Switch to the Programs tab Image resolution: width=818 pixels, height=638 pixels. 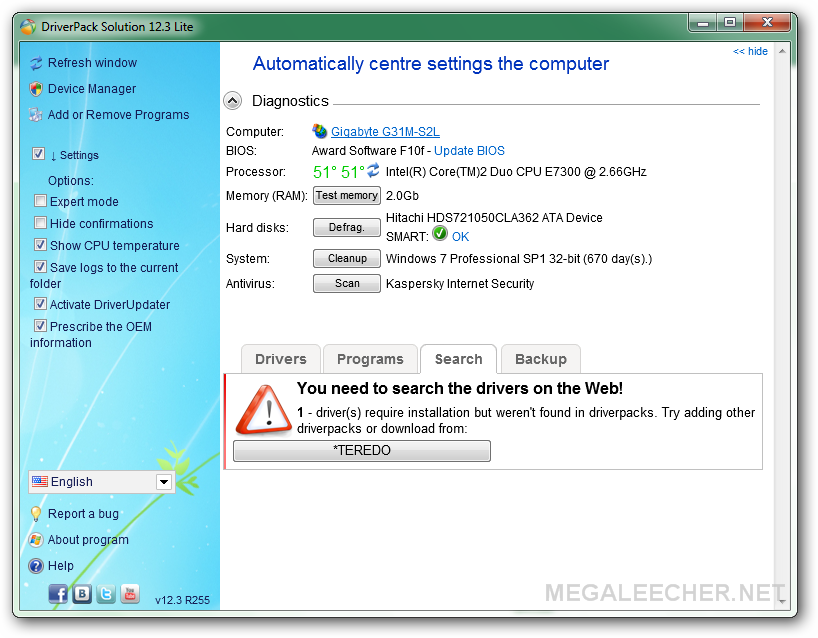[370, 359]
